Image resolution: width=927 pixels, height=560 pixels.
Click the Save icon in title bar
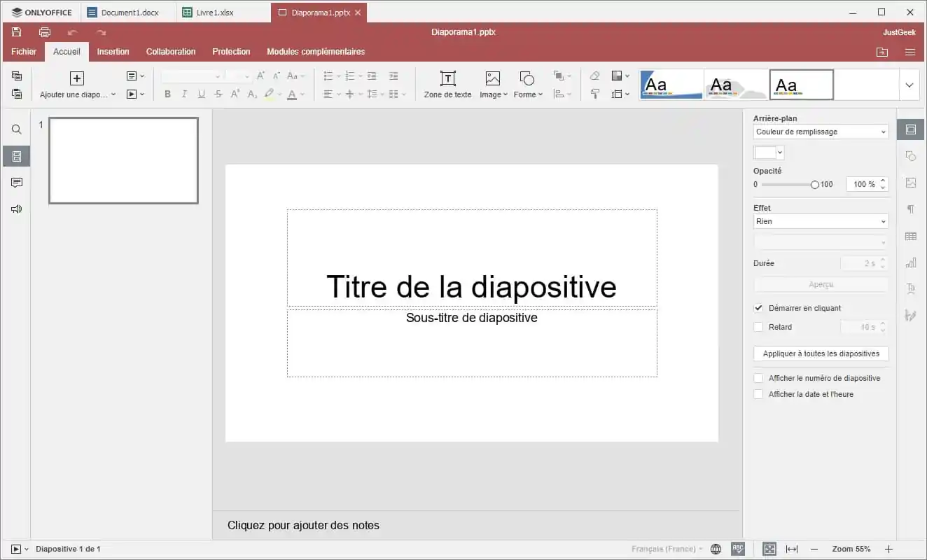pyautogui.click(x=16, y=32)
